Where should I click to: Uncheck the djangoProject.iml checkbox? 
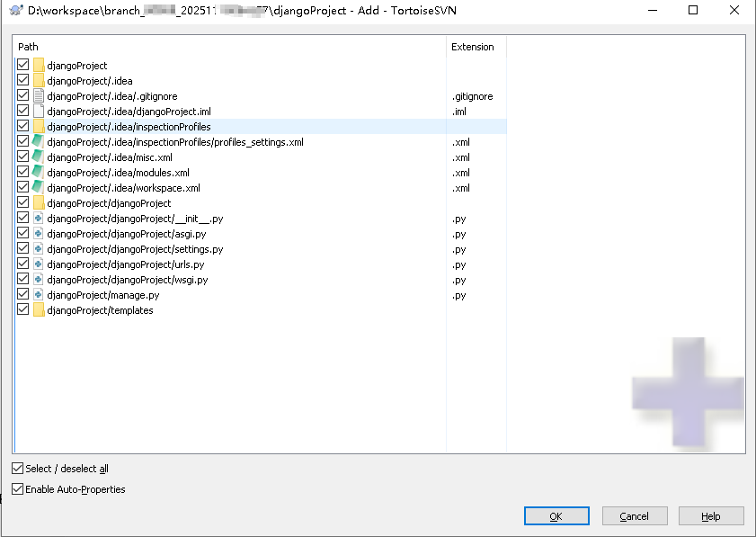23,111
